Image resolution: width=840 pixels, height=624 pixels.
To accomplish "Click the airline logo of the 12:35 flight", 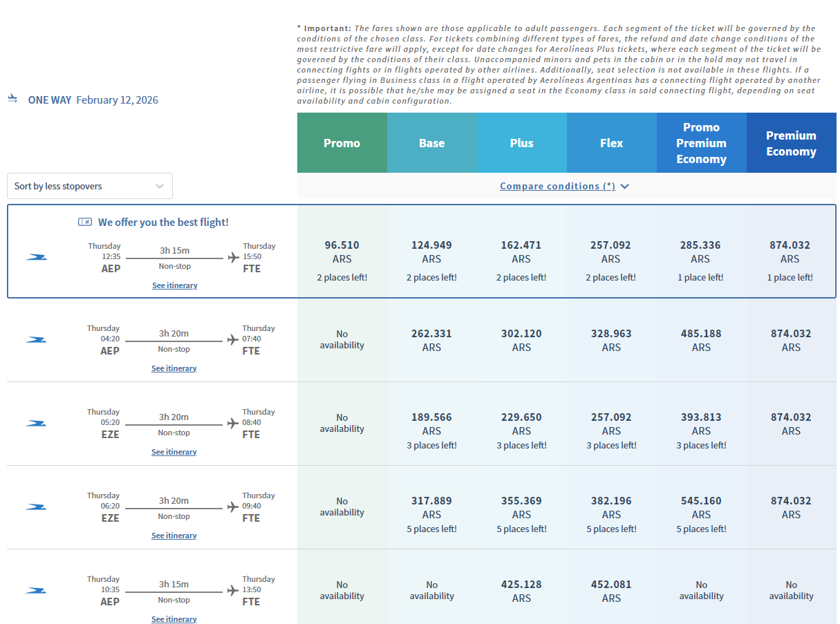I will coord(36,257).
